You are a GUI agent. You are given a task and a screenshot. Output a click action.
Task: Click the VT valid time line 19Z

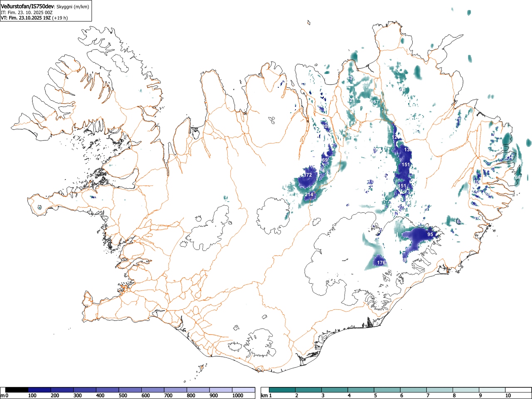click(x=34, y=18)
